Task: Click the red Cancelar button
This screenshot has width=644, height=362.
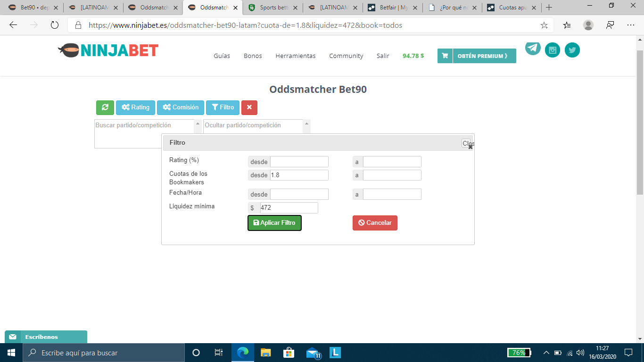Action: (x=375, y=223)
